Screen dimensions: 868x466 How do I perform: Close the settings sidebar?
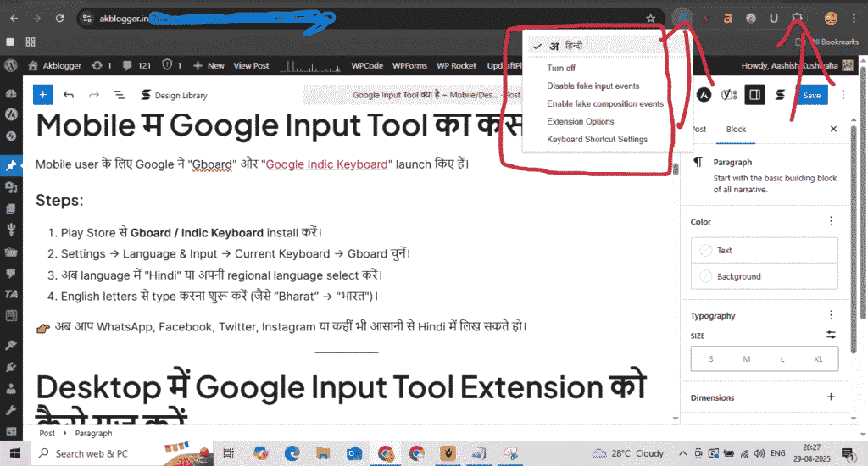point(833,129)
